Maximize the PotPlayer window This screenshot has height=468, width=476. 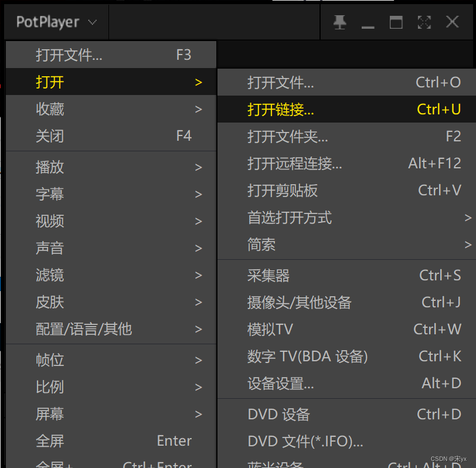[396, 22]
